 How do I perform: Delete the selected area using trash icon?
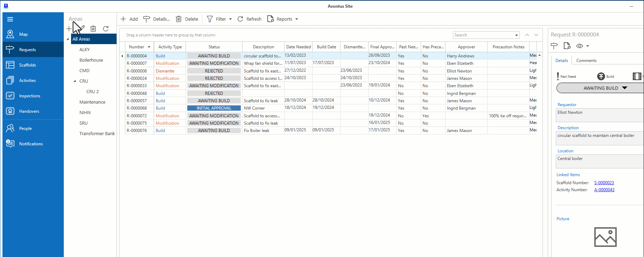click(x=93, y=29)
